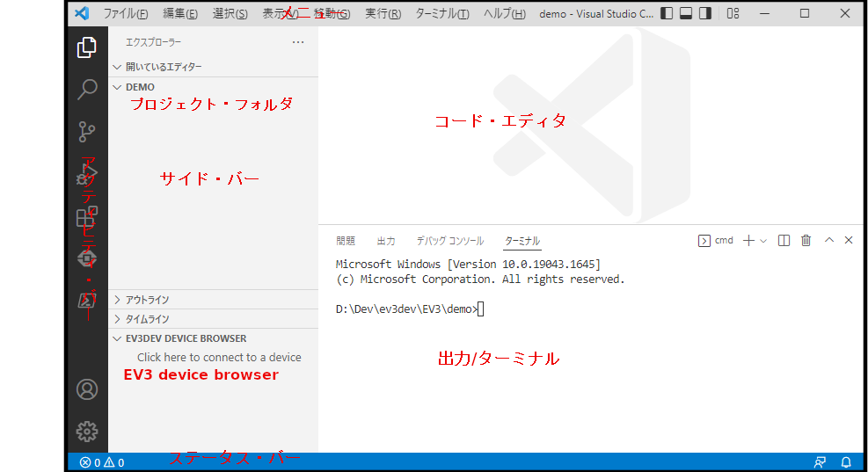Select the Terminal (ターミナル) panel tab
This screenshot has width=868, height=472.
point(522,241)
